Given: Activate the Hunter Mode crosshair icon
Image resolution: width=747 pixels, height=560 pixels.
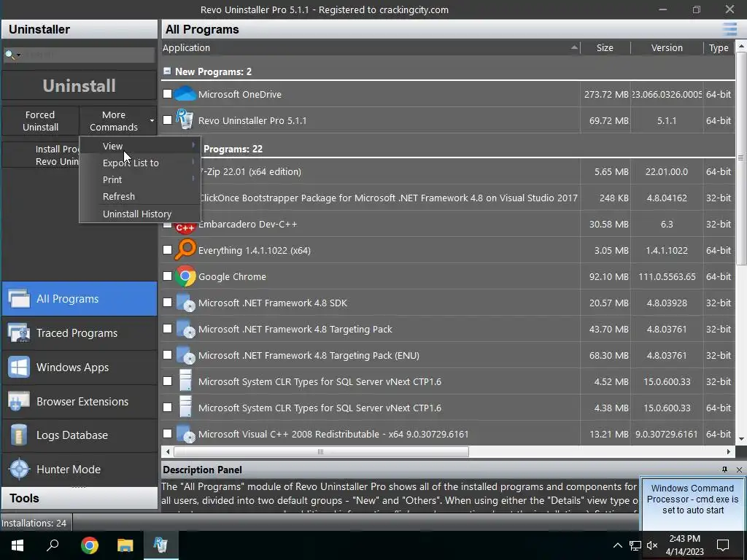Looking at the screenshot, I should pos(19,469).
